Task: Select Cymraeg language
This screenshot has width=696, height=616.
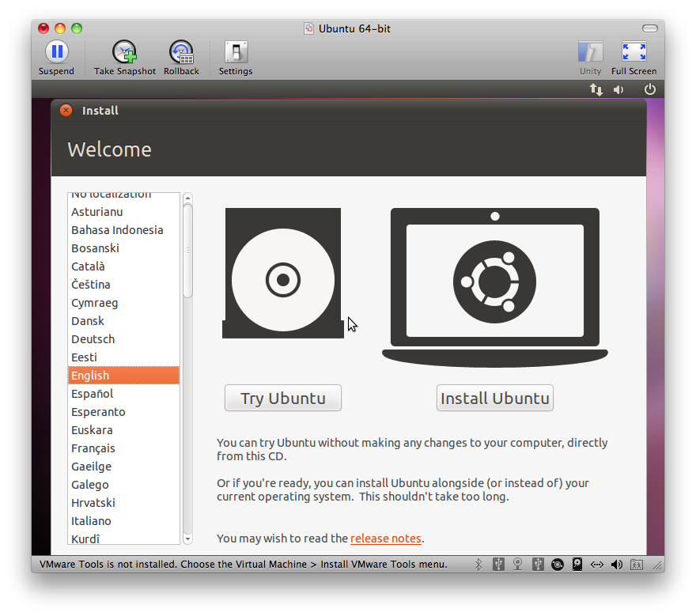Action: click(123, 303)
